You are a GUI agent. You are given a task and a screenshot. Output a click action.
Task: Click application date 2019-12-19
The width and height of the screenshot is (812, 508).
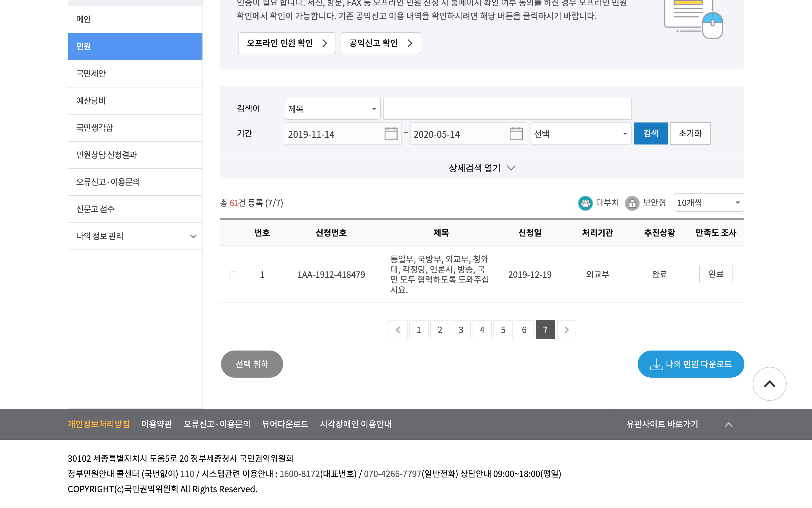[x=530, y=275]
